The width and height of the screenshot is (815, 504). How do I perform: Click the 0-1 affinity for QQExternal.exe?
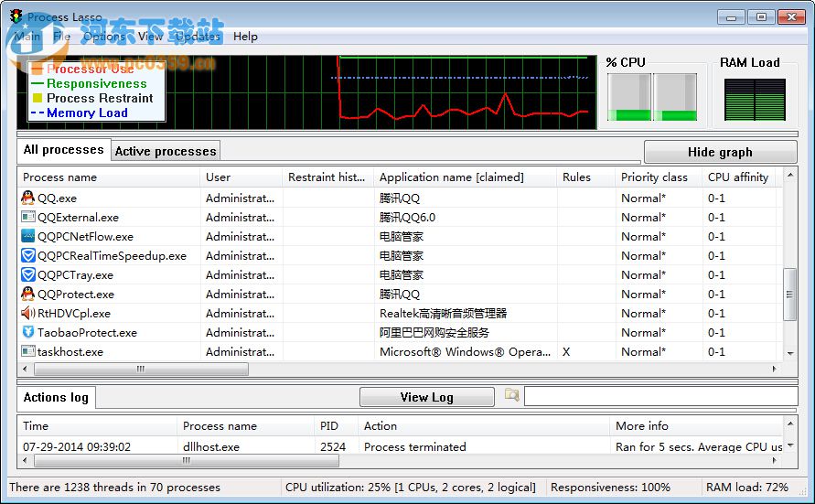(x=716, y=217)
